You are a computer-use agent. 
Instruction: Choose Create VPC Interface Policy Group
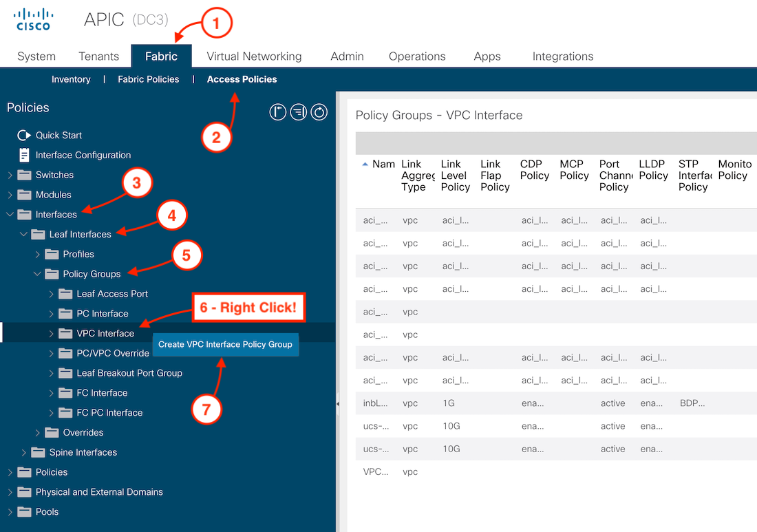click(225, 345)
